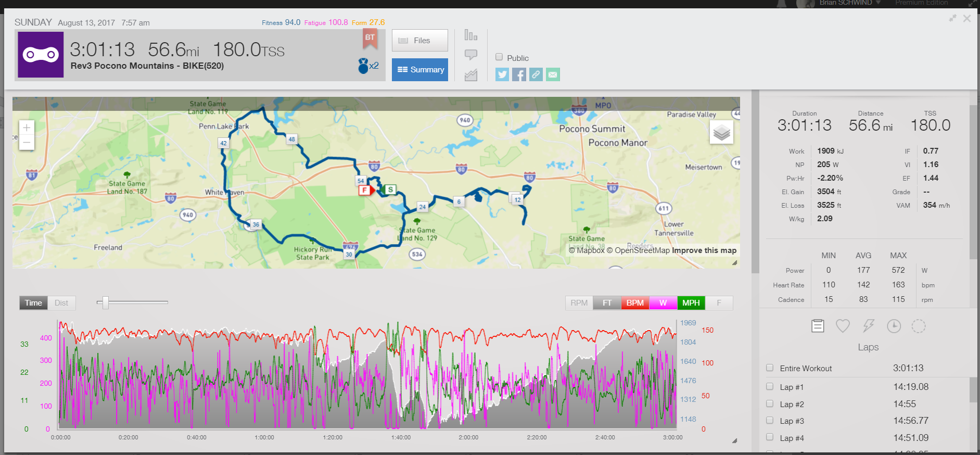Open the map layers selector
Viewport: 980px width, 455px height.
721,133
